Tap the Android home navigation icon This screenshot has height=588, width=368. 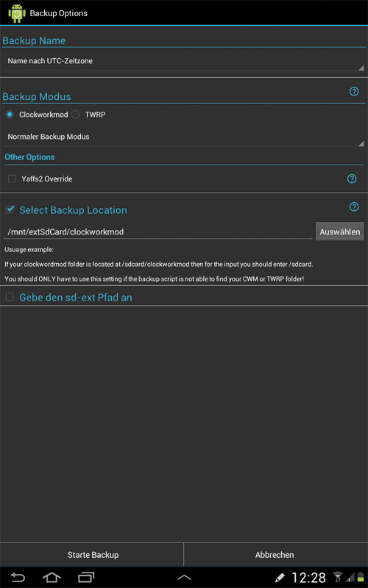coord(52,577)
